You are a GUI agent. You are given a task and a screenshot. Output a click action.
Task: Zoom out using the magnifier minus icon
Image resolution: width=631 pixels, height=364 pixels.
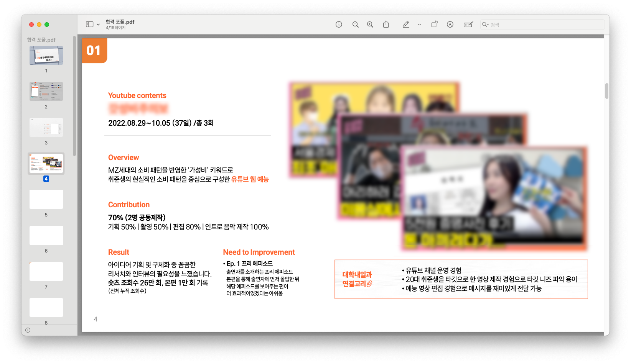[x=355, y=25]
